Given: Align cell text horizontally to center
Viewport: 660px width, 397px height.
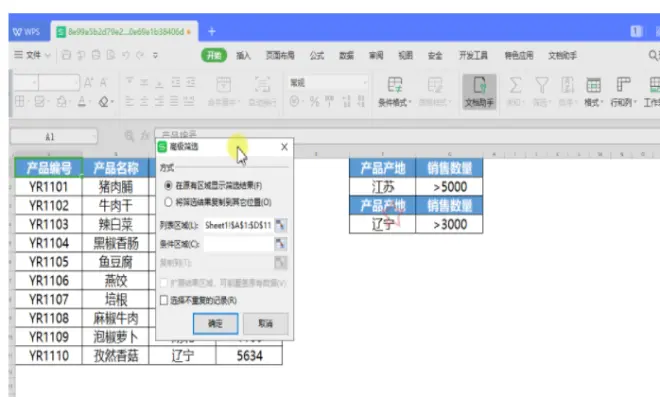Looking at the screenshot, I should (x=144, y=101).
